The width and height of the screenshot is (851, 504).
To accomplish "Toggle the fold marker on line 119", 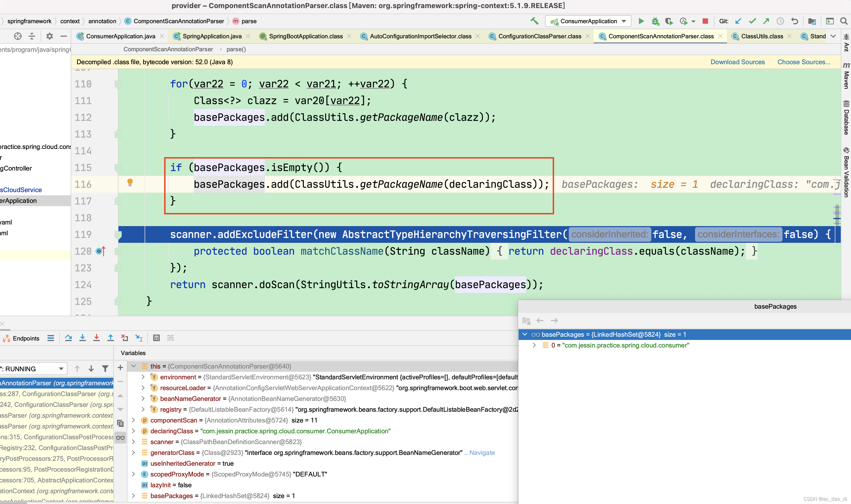I will (118, 235).
